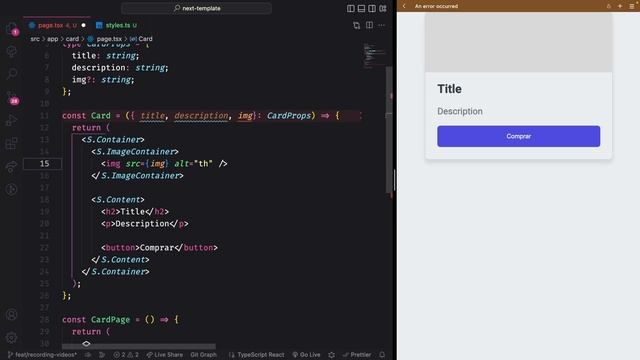This screenshot has width=640, height=360.
Task: Toggle the bottom panel layout icon
Action: (x=361, y=8)
